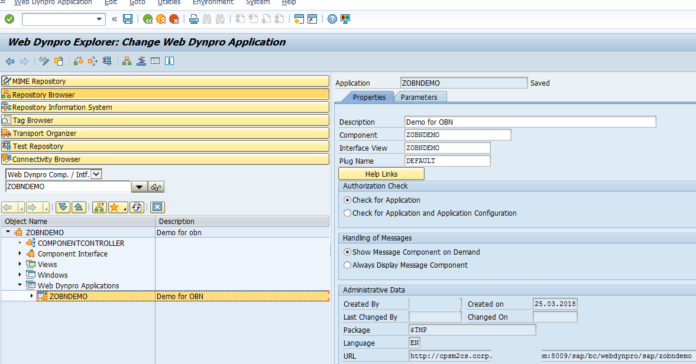Expand the Views node

(x=20, y=264)
